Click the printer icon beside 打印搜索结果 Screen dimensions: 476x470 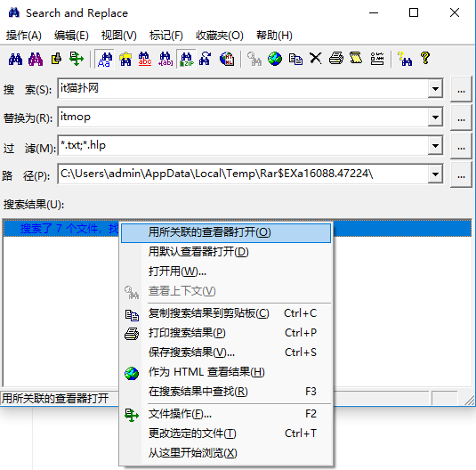pyautogui.click(x=132, y=334)
